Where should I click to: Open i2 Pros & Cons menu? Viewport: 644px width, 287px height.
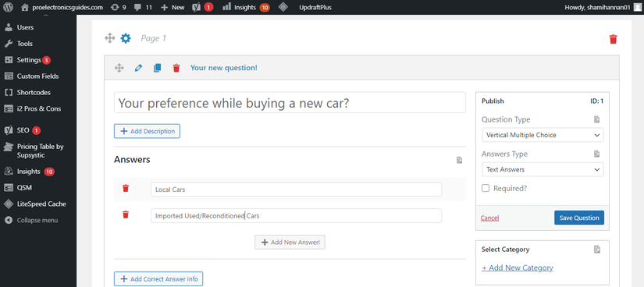(x=39, y=109)
